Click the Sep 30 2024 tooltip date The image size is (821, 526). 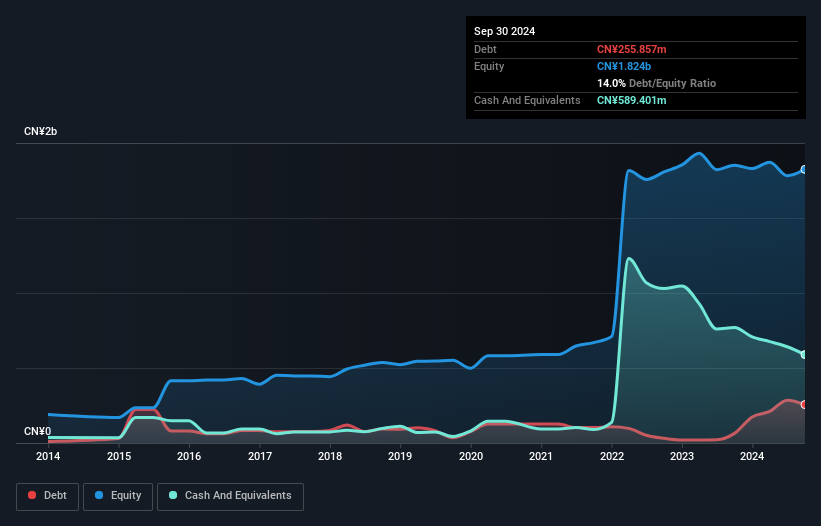coord(504,31)
